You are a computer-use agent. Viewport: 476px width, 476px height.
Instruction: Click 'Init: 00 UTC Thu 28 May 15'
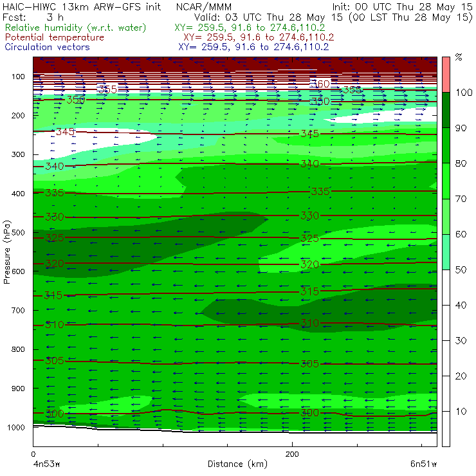[402, 6]
